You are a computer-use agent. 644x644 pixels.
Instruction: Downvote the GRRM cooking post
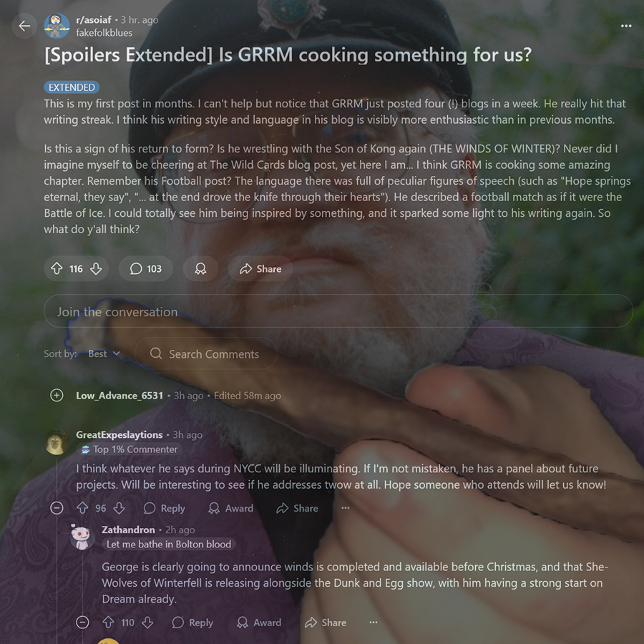click(x=96, y=268)
